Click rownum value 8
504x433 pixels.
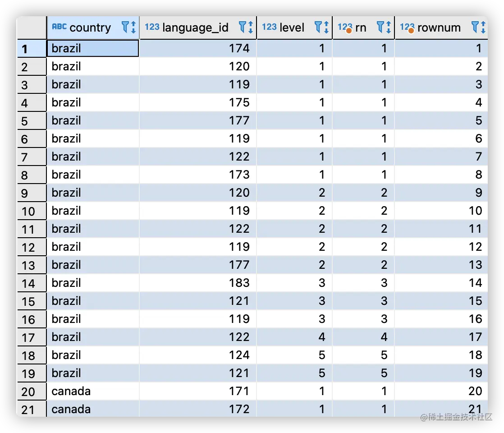point(479,175)
